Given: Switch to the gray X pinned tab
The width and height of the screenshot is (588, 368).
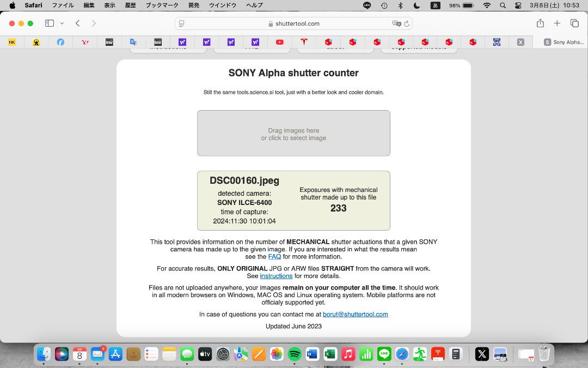Looking at the screenshot, I should click(520, 42).
